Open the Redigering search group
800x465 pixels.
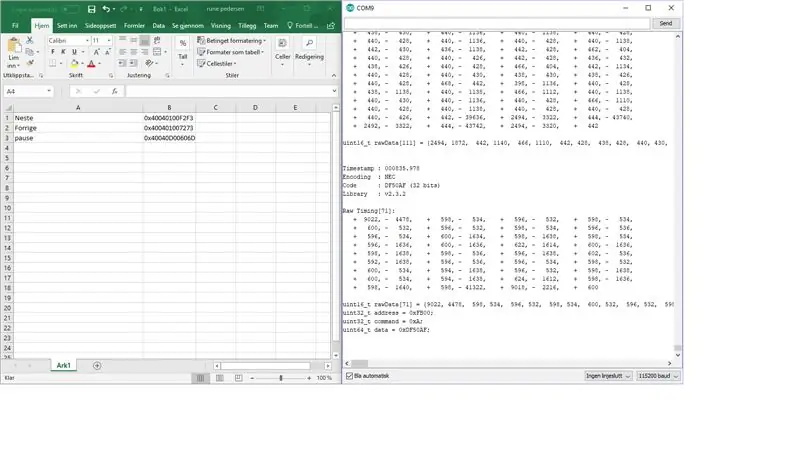coord(309,52)
